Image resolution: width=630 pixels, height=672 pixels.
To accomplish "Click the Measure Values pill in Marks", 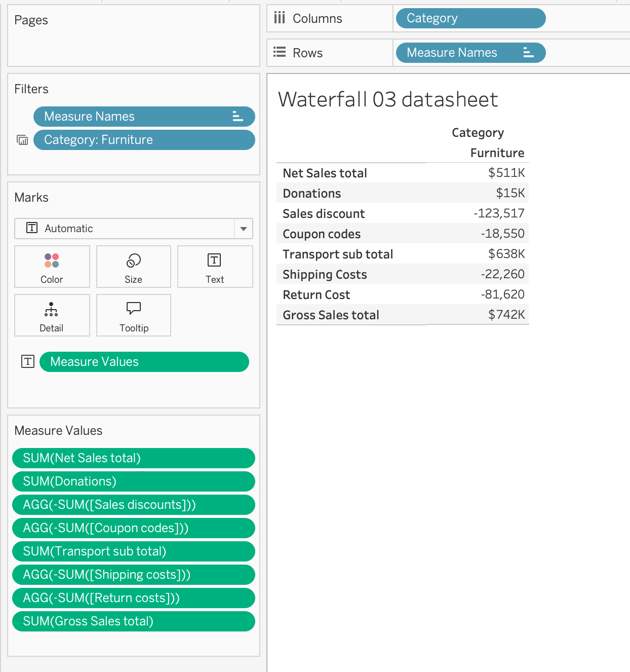I will (144, 362).
